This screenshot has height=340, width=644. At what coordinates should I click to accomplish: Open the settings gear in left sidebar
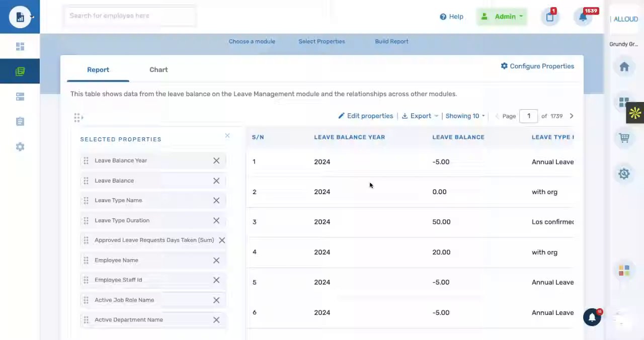coord(20,147)
